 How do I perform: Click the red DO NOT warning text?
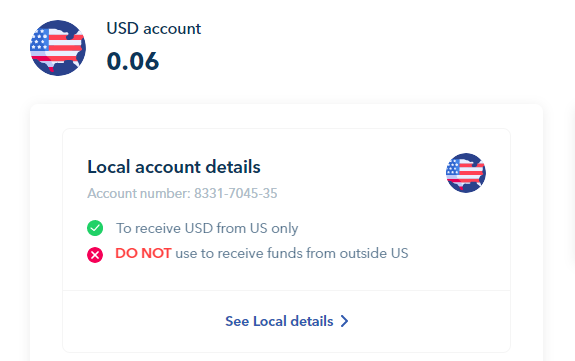143,253
